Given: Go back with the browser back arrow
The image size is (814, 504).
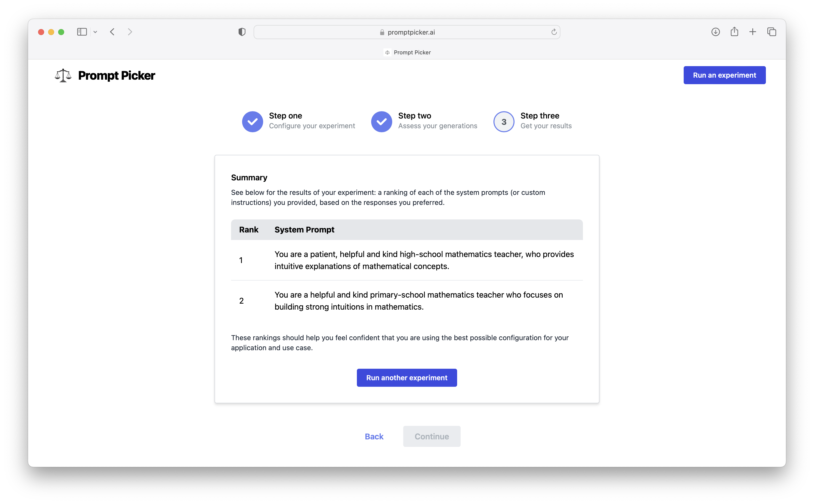Looking at the screenshot, I should tap(112, 32).
